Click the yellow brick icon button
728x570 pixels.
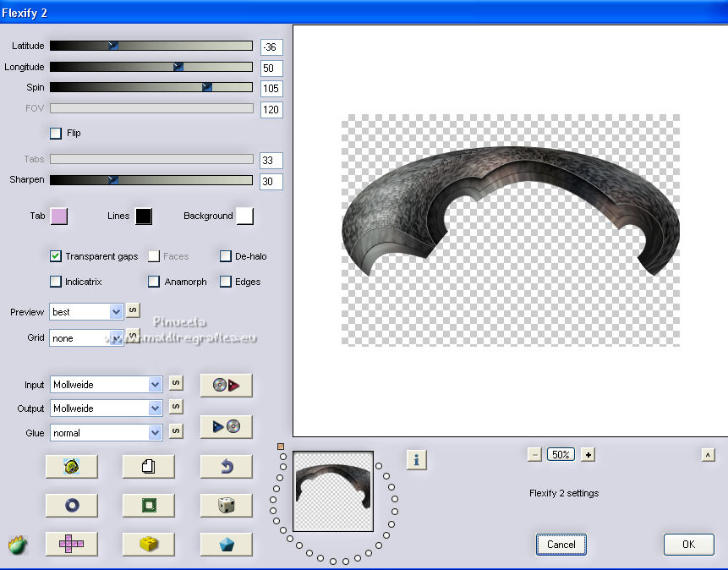pos(149,544)
